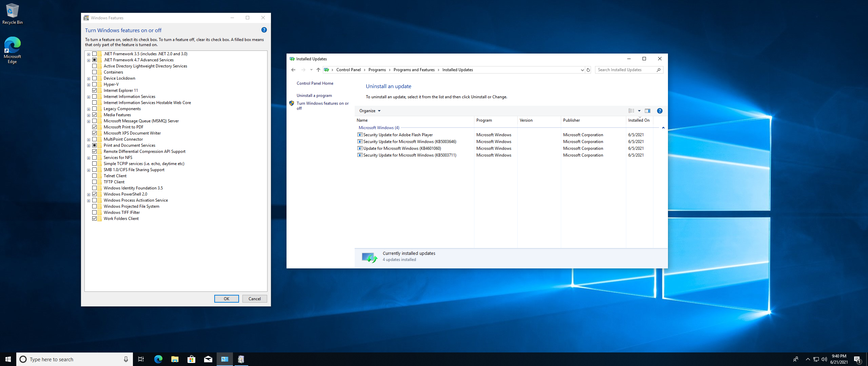
Task: Enable the Containers feature checkbox
Action: pos(95,72)
